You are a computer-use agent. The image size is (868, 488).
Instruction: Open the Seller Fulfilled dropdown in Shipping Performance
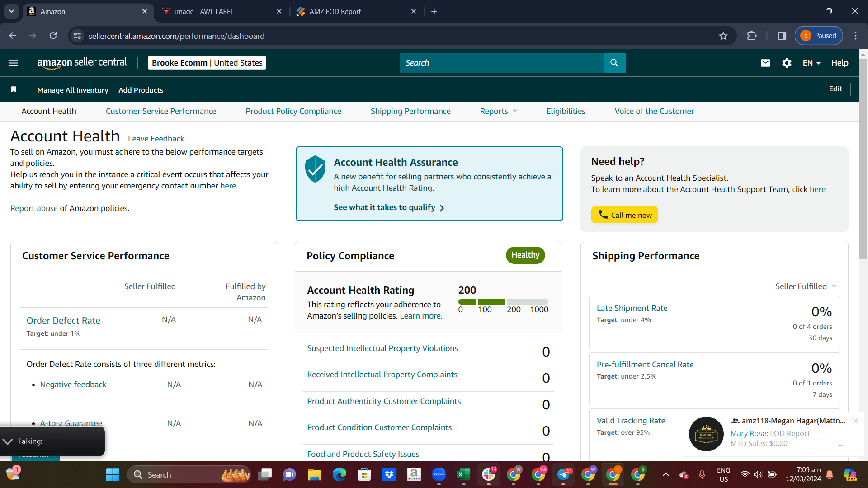pos(806,286)
